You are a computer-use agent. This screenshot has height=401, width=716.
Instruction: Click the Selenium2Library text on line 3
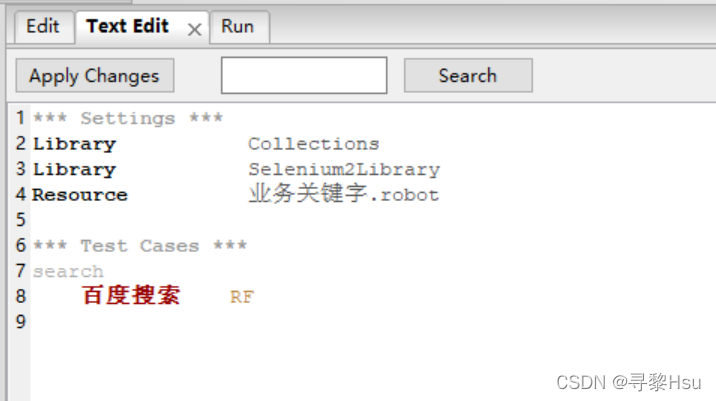(344, 169)
